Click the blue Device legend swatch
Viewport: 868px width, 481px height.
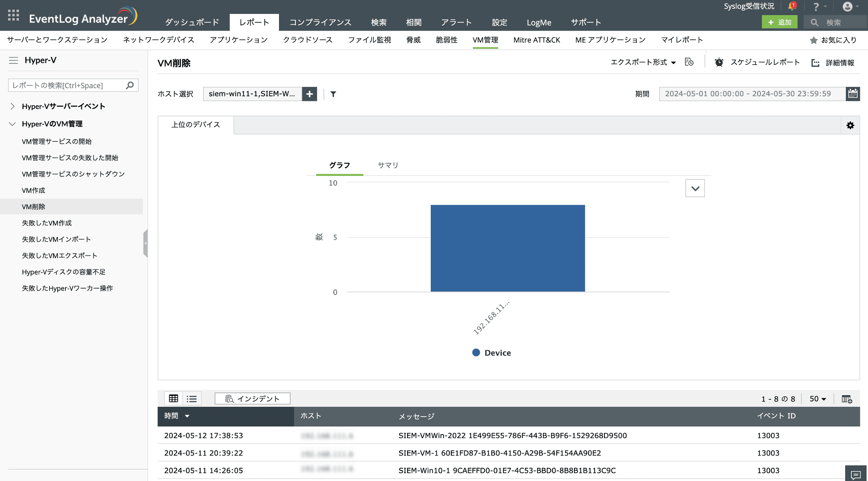pos(476,353)
